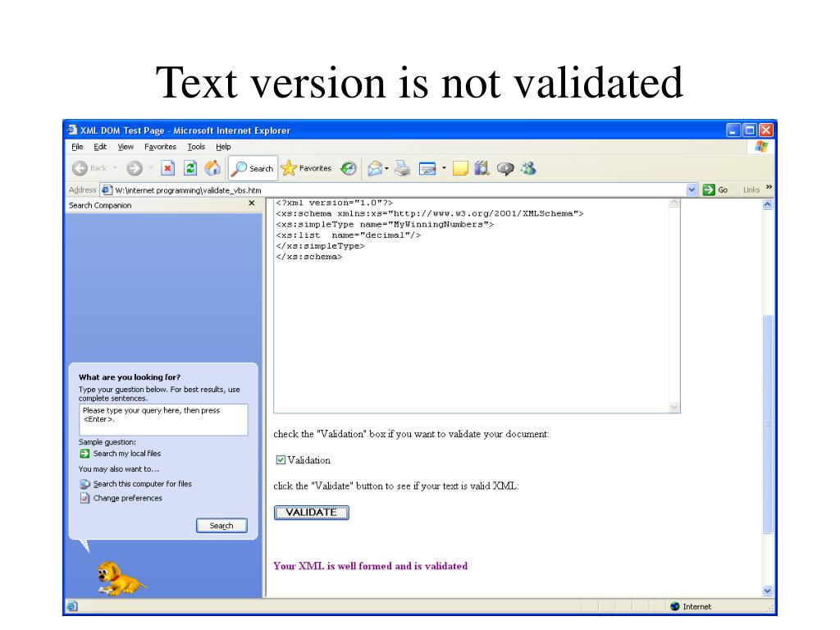Image resolution: width=840 pixels, height=630 pixels.
Task: Click the page scrollbar up arrow
Action: [768, 204]
